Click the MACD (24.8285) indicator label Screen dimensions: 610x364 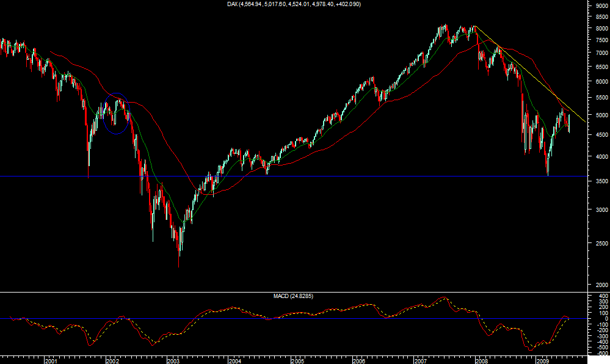(293, 296)
